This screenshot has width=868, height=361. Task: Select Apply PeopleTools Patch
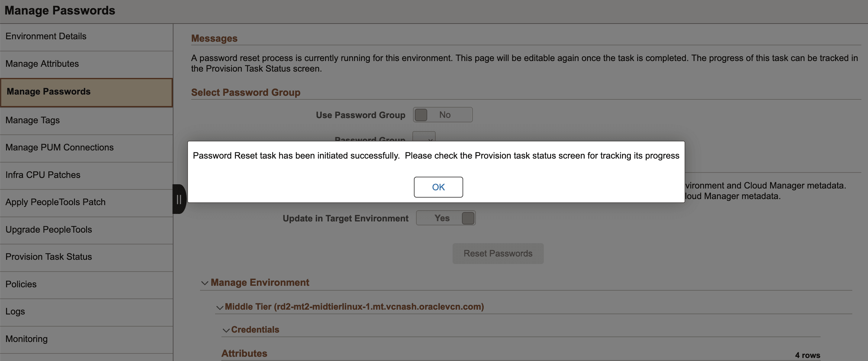coord(55,202)
